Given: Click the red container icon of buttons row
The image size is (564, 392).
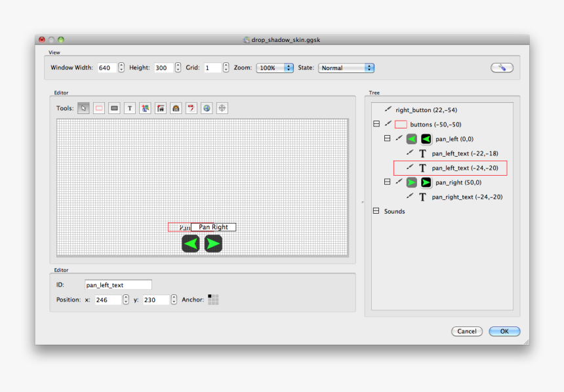Looking at the screenshot, I should click(x=401, y=125).
